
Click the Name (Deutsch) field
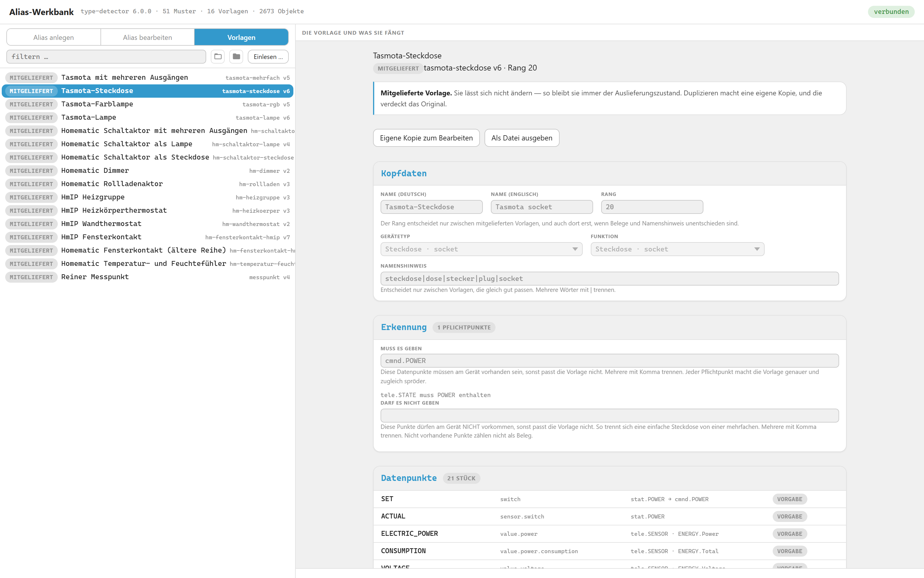431,207
